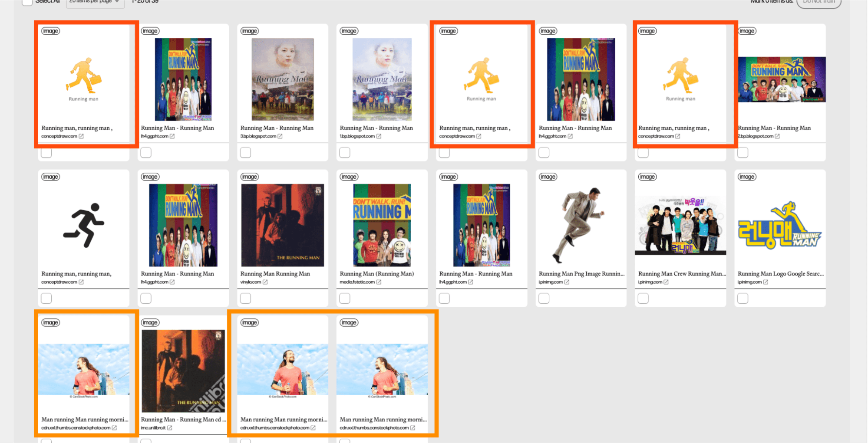
Task: Select the checkbox on the 2.bp.blogspot.com card
Action: click(743, 153)
